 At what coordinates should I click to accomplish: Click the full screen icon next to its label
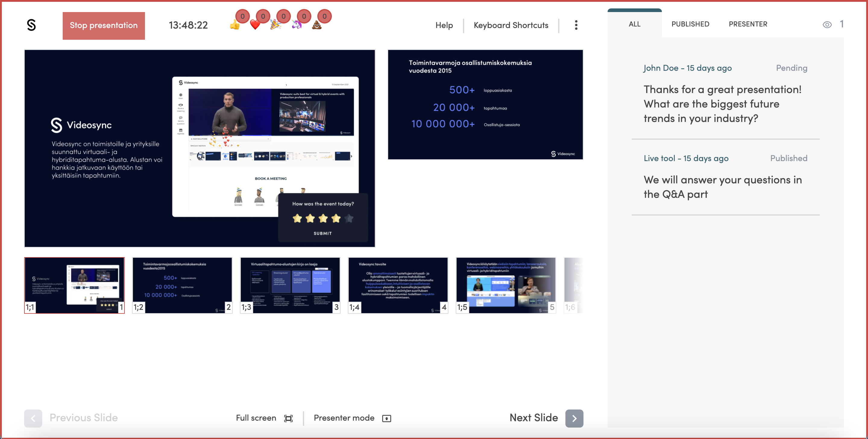(x=288, y=418)
